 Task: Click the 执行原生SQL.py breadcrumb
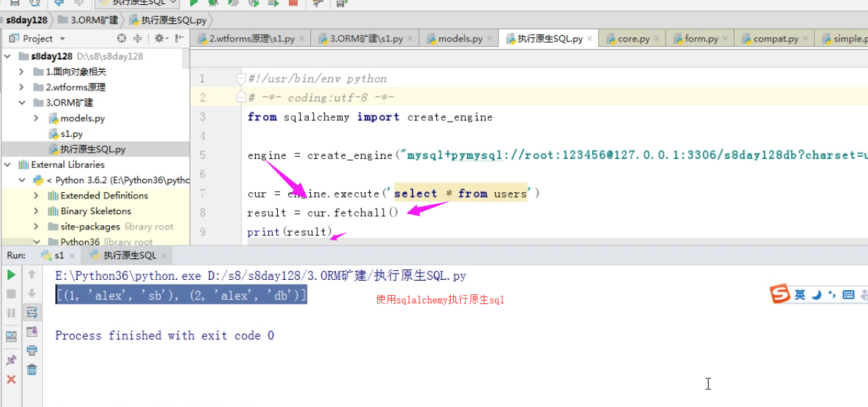tap(168, 20)
